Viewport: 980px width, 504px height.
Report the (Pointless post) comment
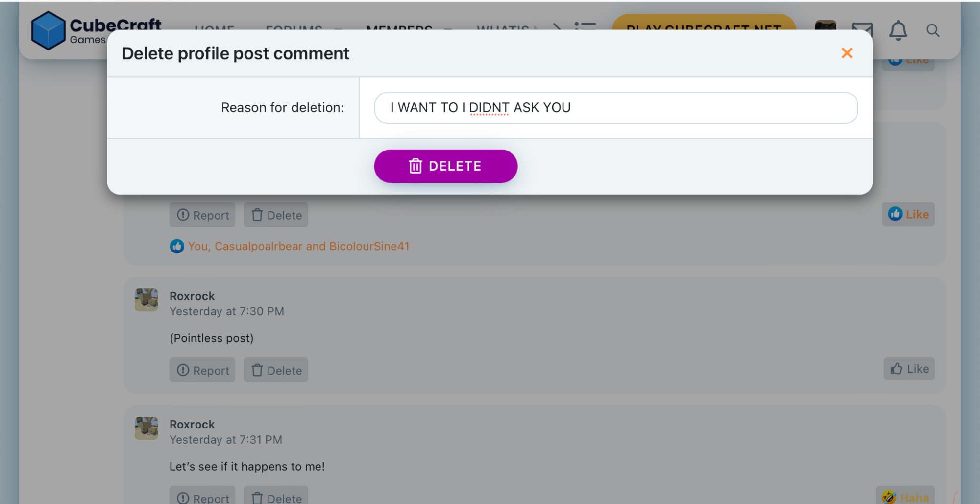click(x=202, y=370)
